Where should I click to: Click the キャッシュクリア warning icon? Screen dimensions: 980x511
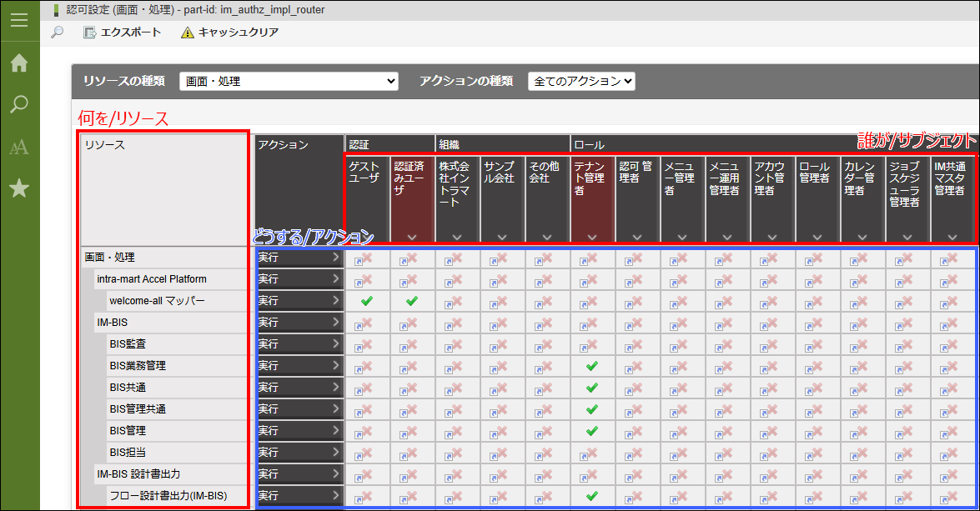click(188, 33)
